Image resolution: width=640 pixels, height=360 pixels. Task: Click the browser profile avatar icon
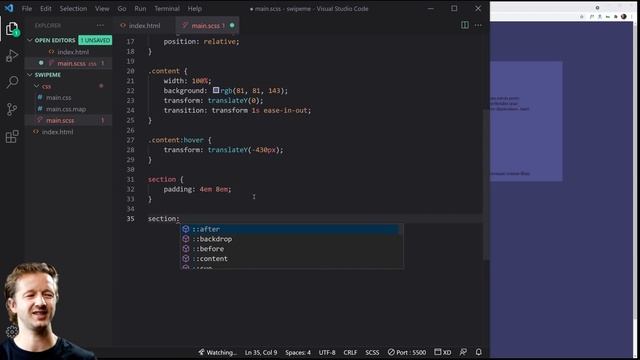[624, 16]
